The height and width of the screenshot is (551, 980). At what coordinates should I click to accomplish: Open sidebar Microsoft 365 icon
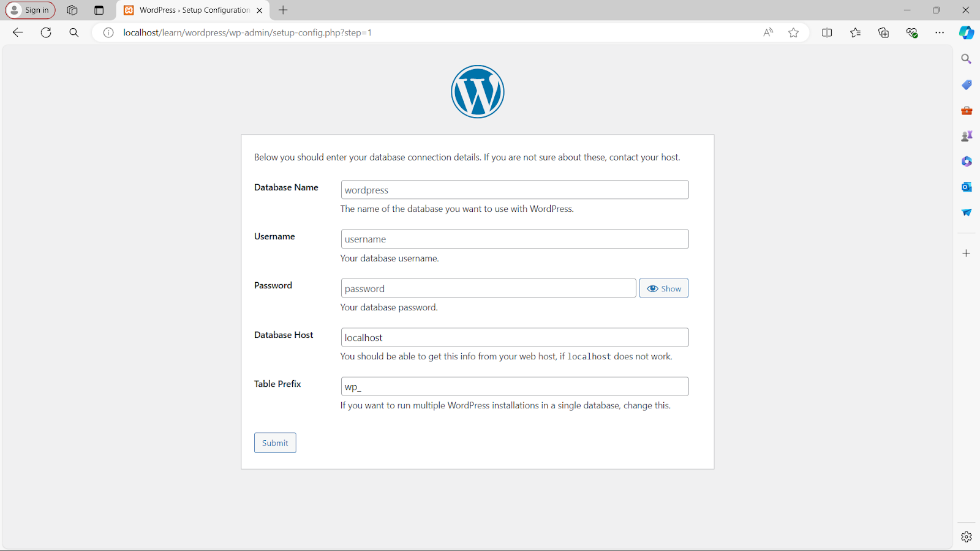[967, 162]
